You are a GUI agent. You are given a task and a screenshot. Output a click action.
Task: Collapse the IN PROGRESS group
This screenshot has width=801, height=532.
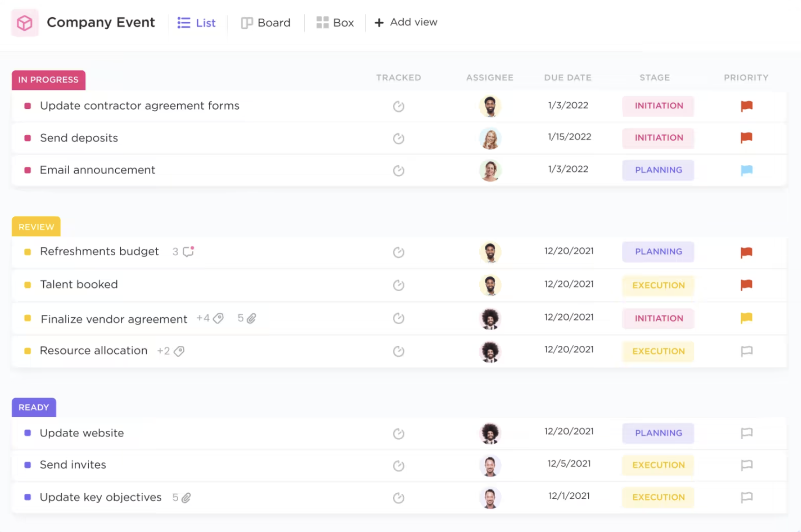coord(48,80)
